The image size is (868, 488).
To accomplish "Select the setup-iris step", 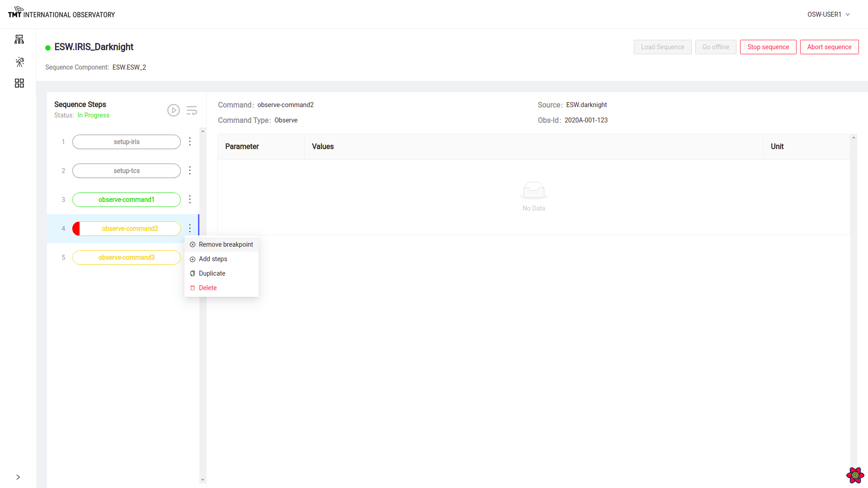I will [127, 142].
